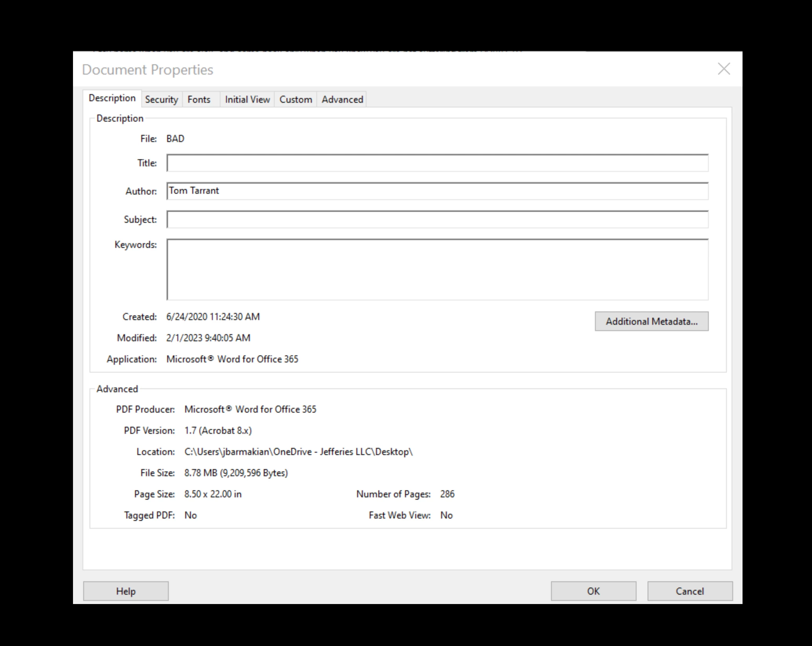Screen dimensions: 812x646
Task: Close the Document Properties dialog with X
Action: point(724,69)
